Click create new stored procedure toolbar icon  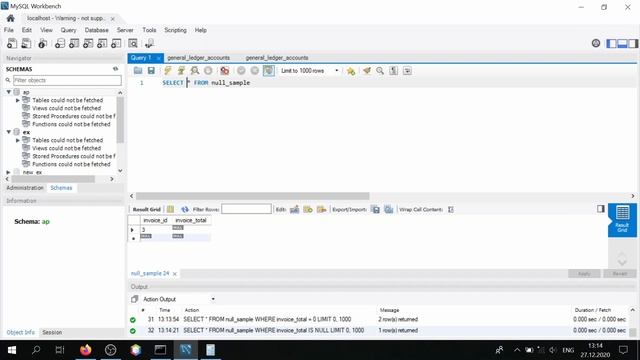pos(102,43)
